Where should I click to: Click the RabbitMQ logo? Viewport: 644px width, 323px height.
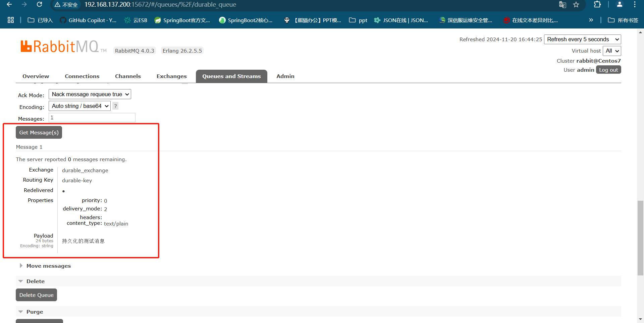pyautogui.click(x=63, y=47)
